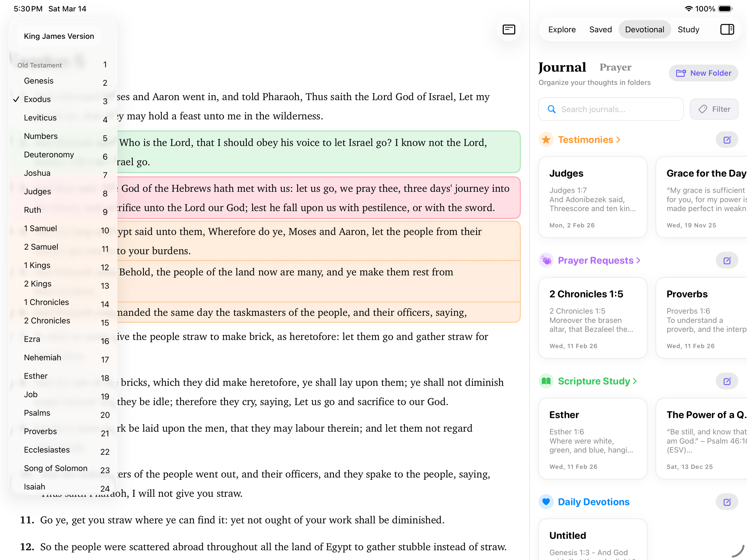Open the Untitled journal card
This screenshot has width=747, height=560.
tap(592, 539)
